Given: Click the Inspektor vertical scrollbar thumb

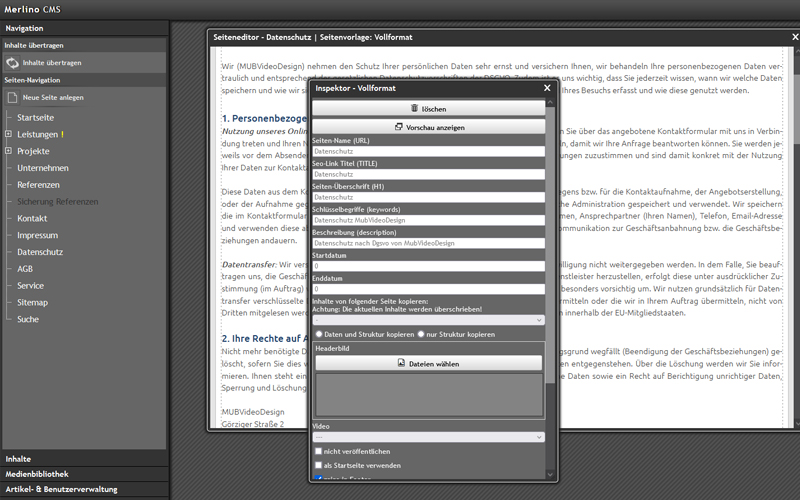Looking at the screenshot, I should 550,245.
